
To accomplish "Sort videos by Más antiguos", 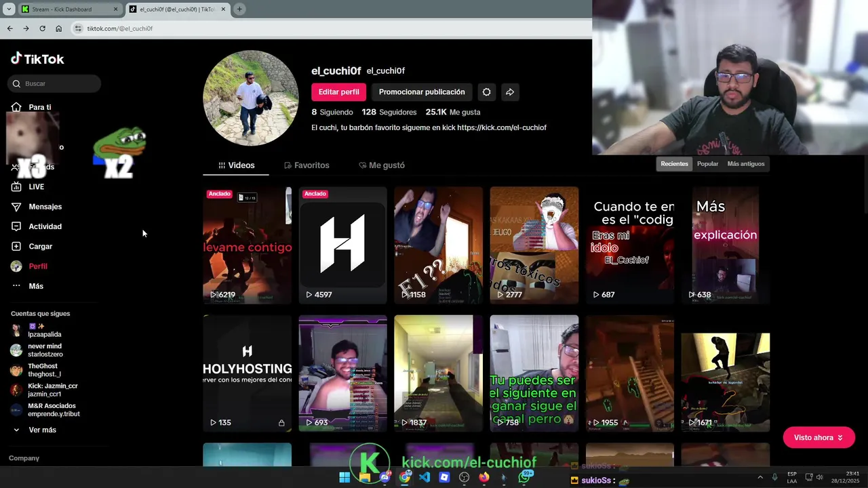I will click(x=746, y=164).
